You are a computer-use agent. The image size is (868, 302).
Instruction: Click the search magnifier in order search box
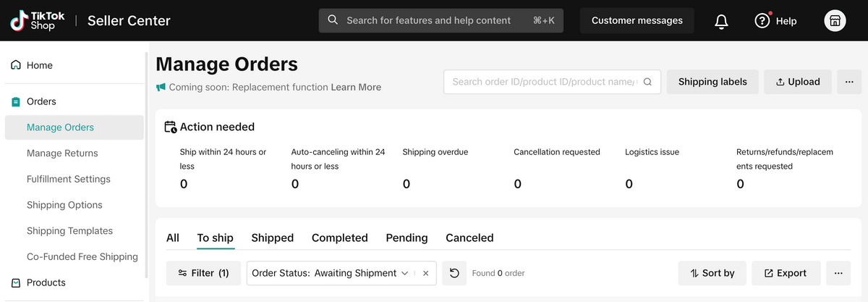[x=647, y=82]
